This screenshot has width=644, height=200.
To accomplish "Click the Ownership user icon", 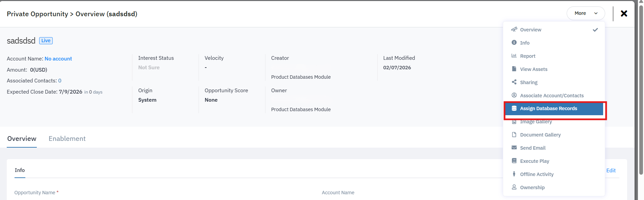I will pyautogui.click(x=514, y=187).
